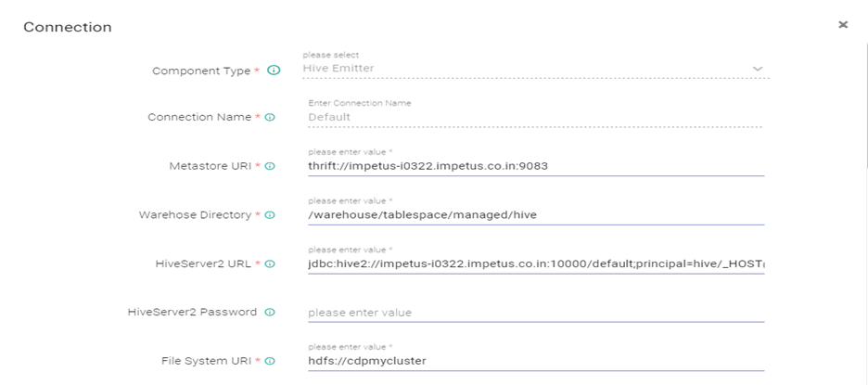Expand Component Type dropdown chevron
Screen dimensions: 868x385
758,69
